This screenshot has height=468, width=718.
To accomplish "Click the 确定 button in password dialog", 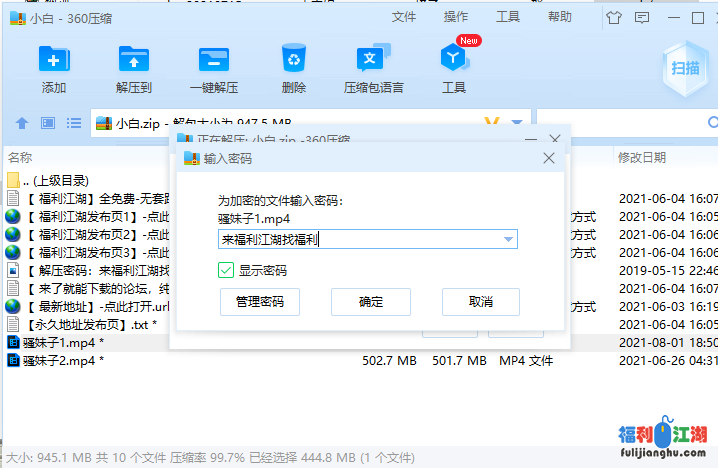I will 371,302.
